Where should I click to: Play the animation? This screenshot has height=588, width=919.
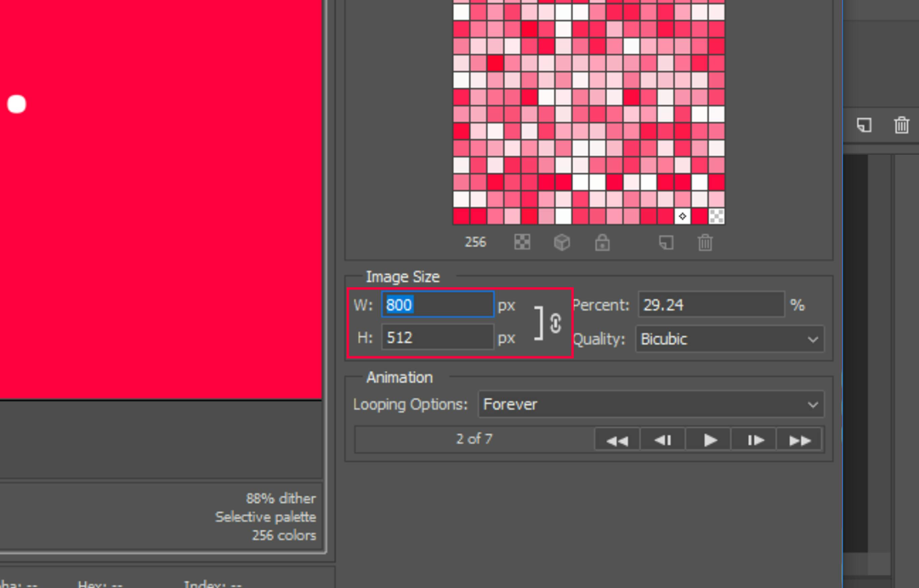tap(709, 440)
